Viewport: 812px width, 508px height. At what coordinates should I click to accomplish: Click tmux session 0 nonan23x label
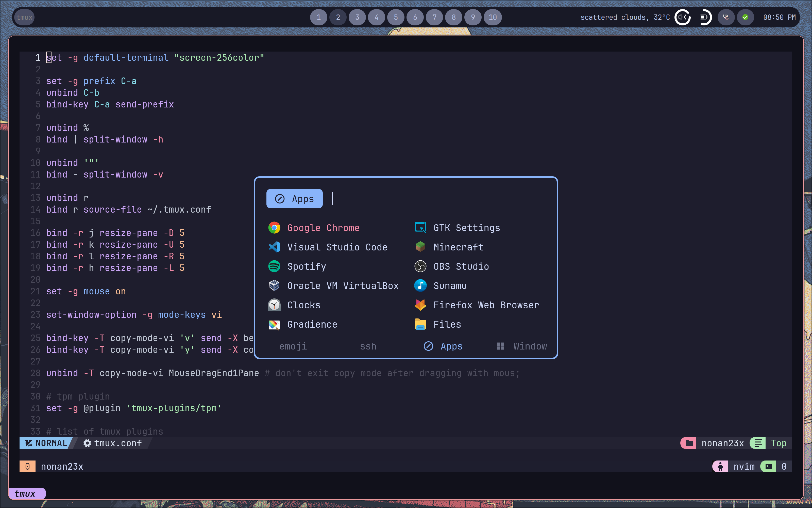click(x=52, y=466)
